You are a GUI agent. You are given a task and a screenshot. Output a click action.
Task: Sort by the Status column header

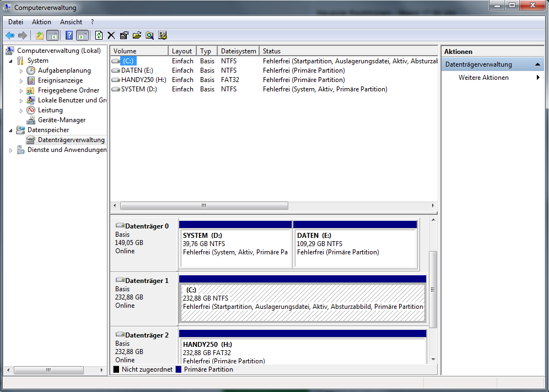348,51
